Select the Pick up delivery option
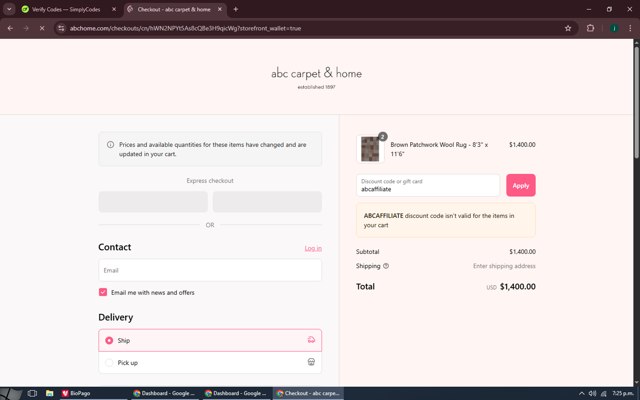This screenshot has height=400, width=640. pos(210,362)
